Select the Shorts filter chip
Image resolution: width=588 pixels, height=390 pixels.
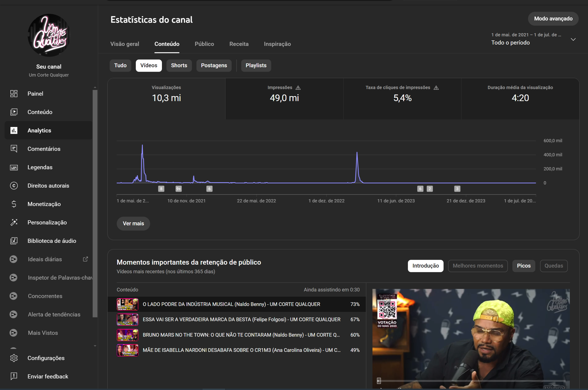click(x=179, y=65)
